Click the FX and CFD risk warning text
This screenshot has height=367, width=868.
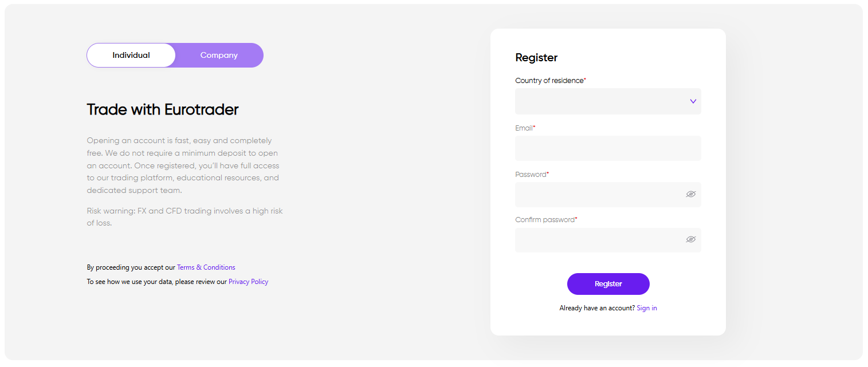[x=184, y=217]
